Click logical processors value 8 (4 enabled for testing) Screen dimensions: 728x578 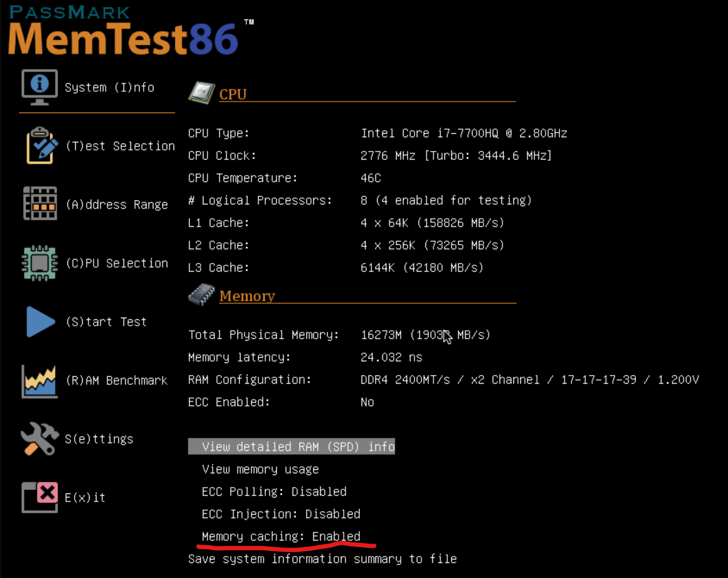(x=446, y=201)
